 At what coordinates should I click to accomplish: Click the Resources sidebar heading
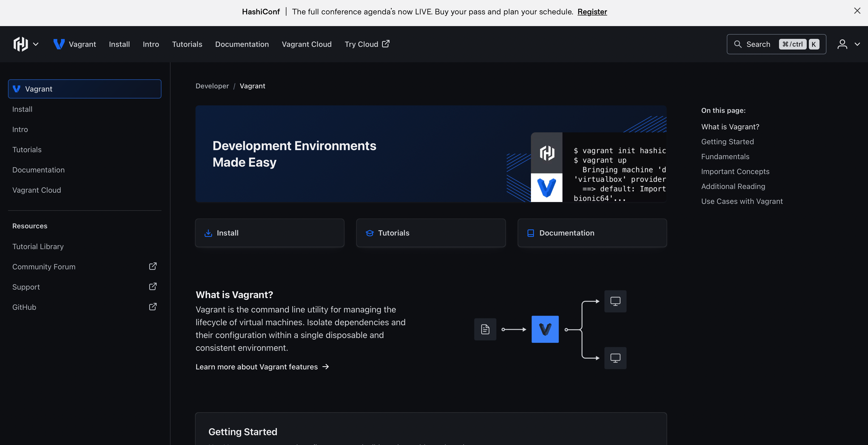[30, 226]
